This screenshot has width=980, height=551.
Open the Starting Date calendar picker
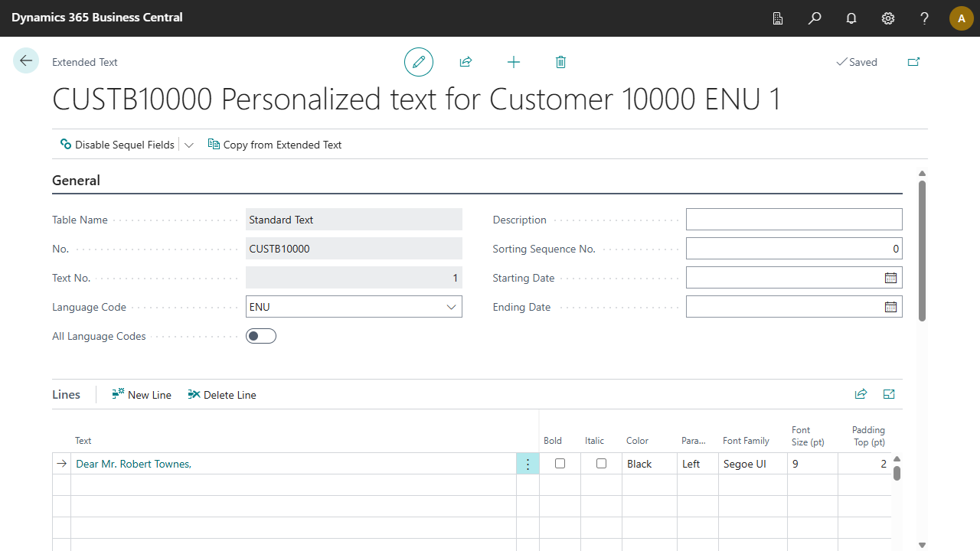point(890,278)
